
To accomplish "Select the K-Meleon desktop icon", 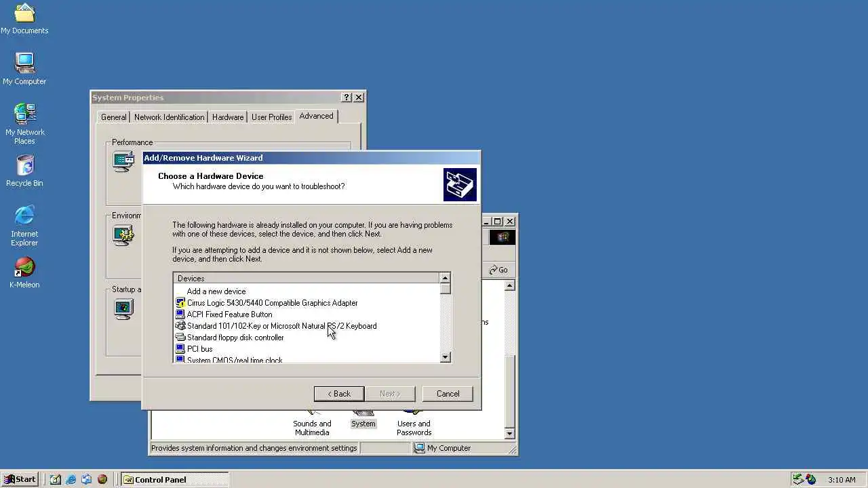I will click(x=24, y=272).
